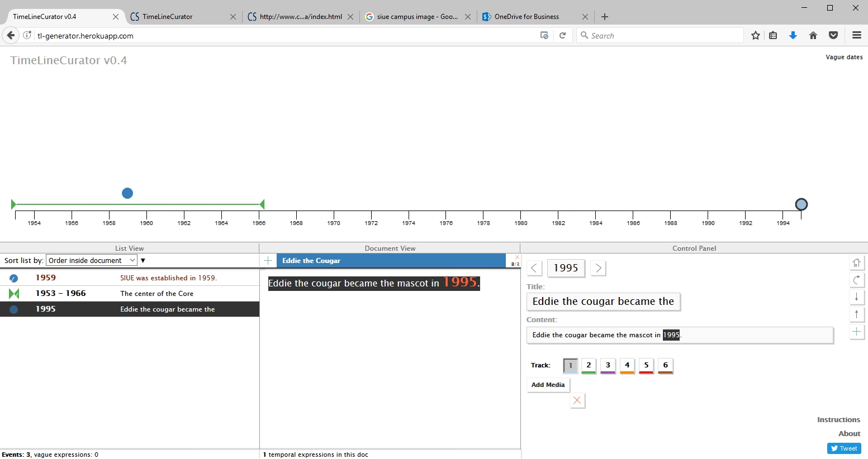Open the Instructions link
The image size is (868, 459).
point(838,420)
